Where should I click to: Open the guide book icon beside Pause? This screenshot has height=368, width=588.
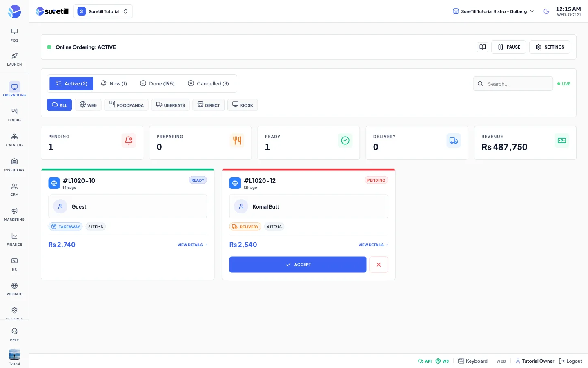[x=483, y=47]
